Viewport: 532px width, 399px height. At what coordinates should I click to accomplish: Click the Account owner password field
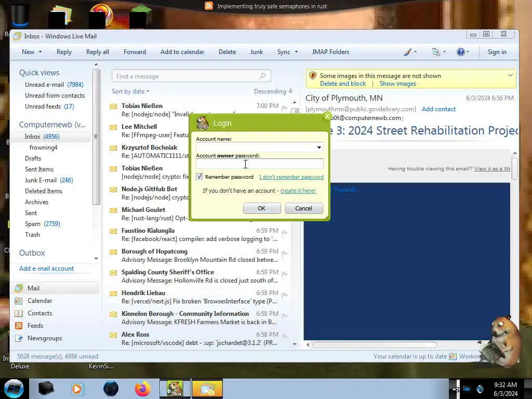(260, 164)
